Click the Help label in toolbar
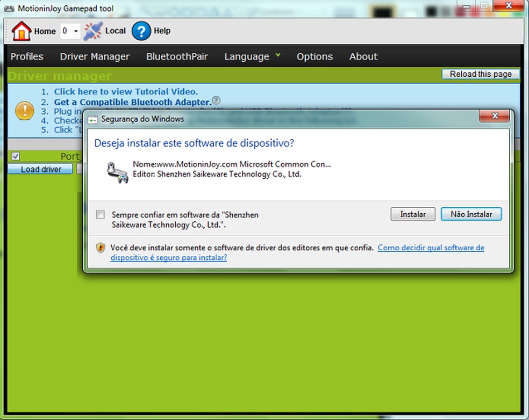 coord(162,31)
